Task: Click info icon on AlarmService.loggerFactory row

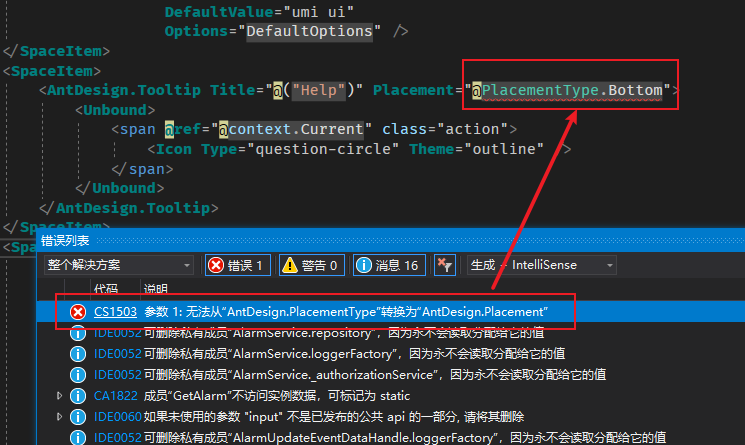Action: pos(78,354)
